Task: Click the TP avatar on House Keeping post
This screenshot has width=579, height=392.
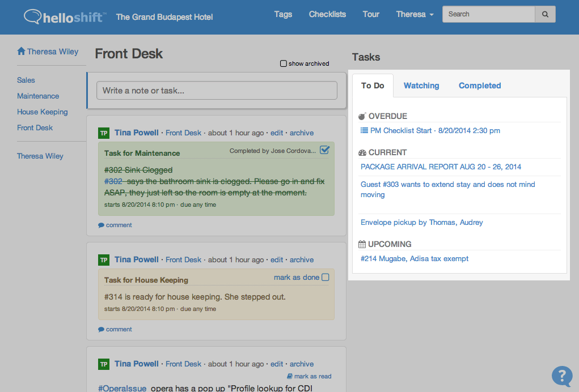Action: (104, 260)
